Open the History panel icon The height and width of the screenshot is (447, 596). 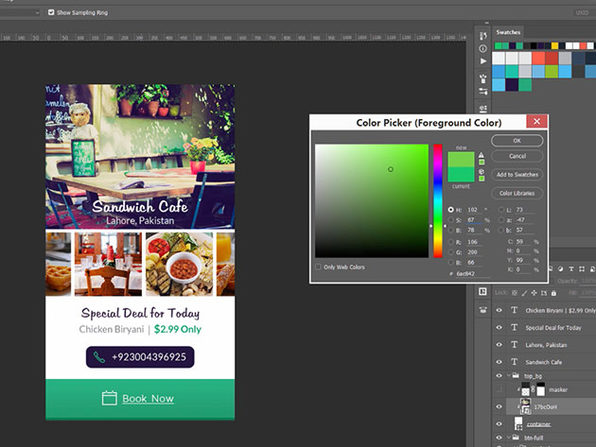(x=483, y=36)
